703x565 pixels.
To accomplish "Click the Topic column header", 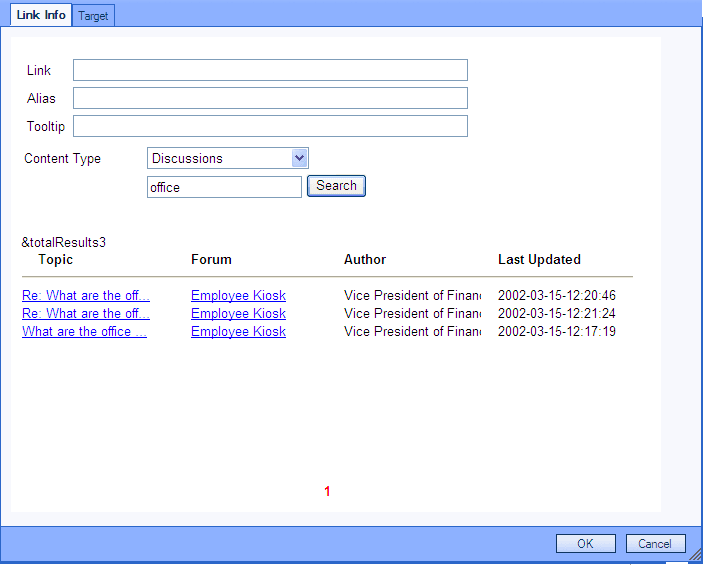I will [56, 260].
